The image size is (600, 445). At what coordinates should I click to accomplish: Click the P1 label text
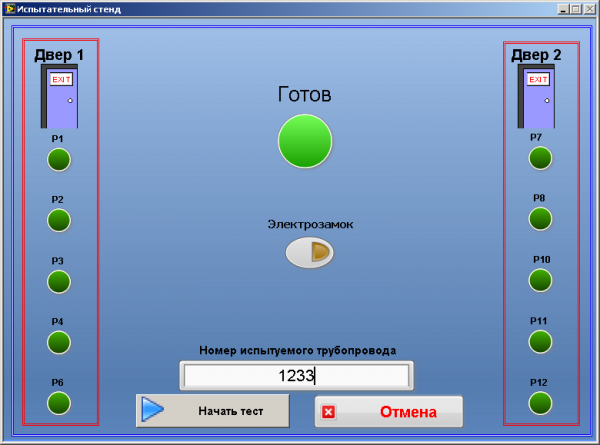pos(57,139)
